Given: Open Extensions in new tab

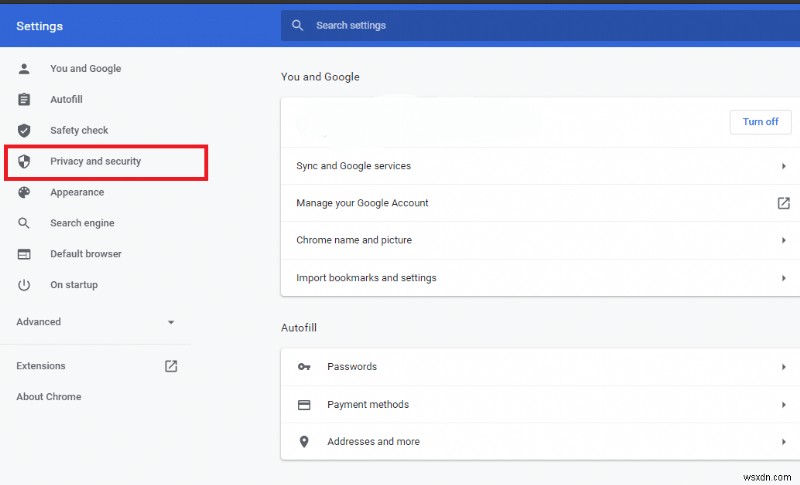Looking at the screenshot, I should pyautogui.click(x=171, y=366).
